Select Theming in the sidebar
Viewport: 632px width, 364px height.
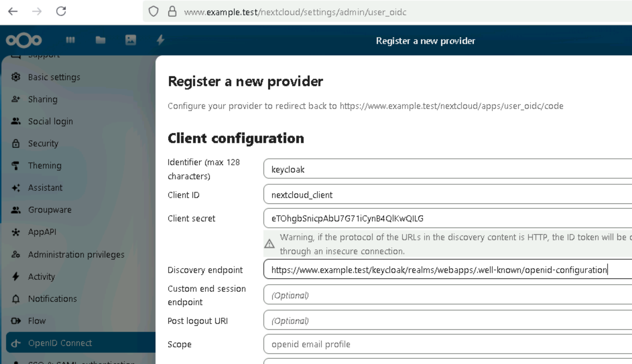click(x=45, y=165)
